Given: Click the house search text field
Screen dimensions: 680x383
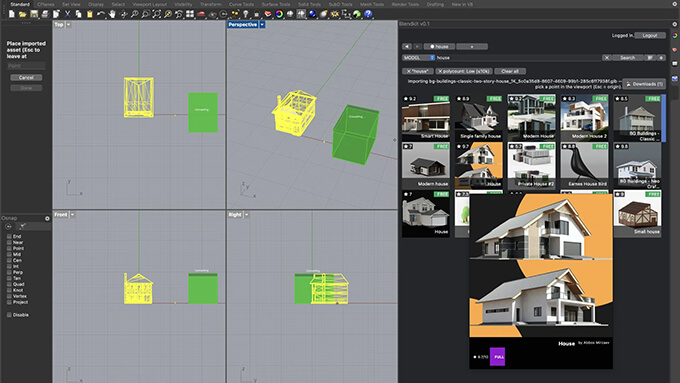Looking at the screenshot, I should tap(518, 58).
